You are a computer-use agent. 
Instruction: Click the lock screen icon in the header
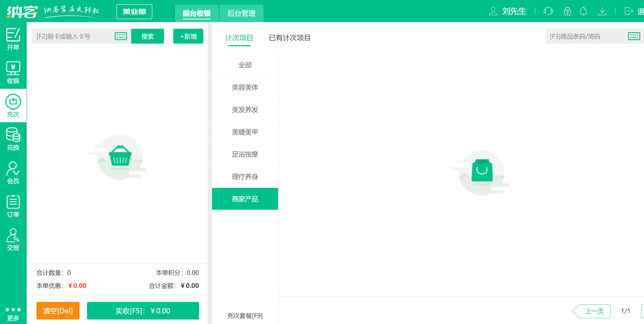pyautogui.click(x=567, y=11)
